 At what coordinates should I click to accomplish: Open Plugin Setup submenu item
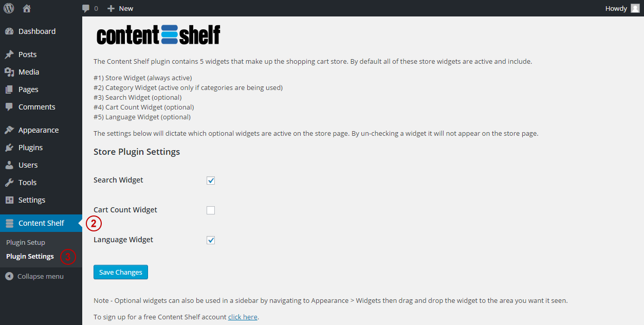pos(26,242)
